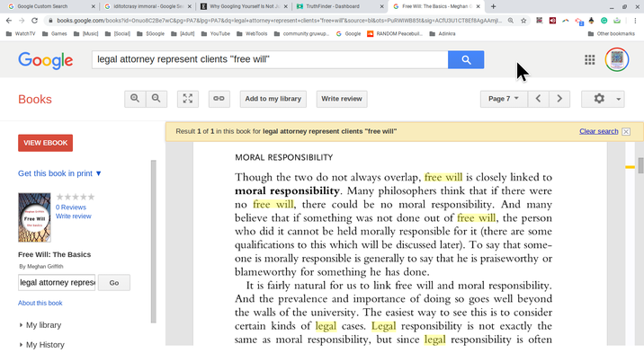The width and height of the screenshot is (644, 362).
Task: Open About this book link
Action: point(40,304)
